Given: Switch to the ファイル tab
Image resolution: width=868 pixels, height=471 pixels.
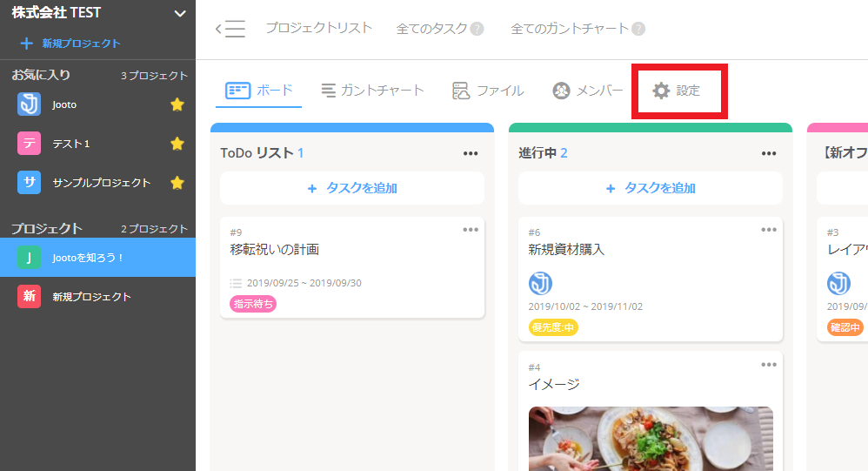Looking at the screenshot, I should pyautogui.click(x=488, y=91).
